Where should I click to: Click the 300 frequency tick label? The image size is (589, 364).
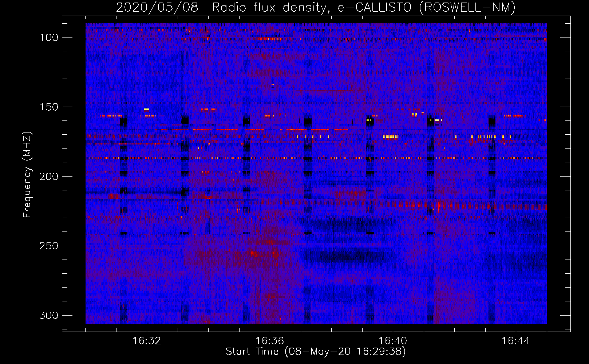coord(49,315)
